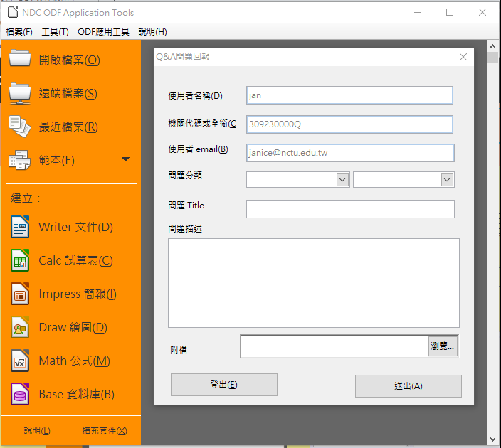The image size is (501, 448).
Task: Click the Impress presentation icon
Action: pos(19,294)
